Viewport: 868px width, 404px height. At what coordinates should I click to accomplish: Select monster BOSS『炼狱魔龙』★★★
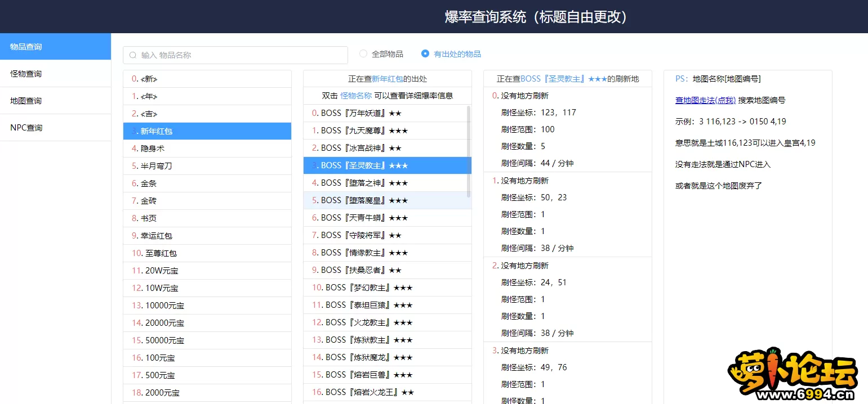[x=388, y=357]
